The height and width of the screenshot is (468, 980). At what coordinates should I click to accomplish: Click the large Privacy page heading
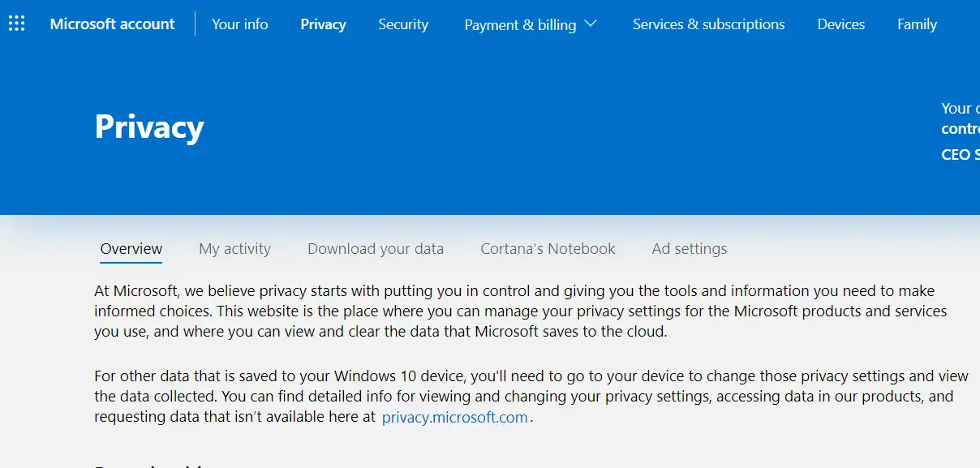tap(149, 127)
